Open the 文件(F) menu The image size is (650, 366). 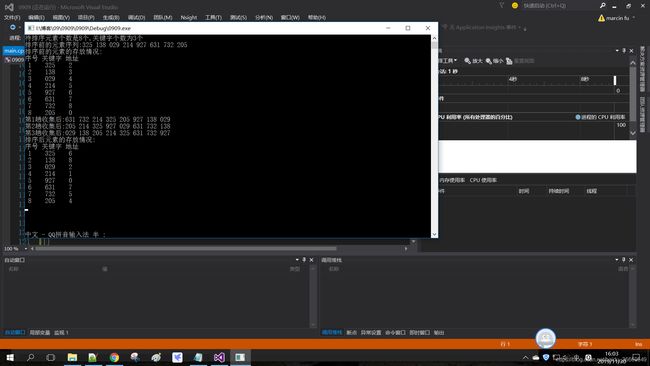[x=12, y=17]
